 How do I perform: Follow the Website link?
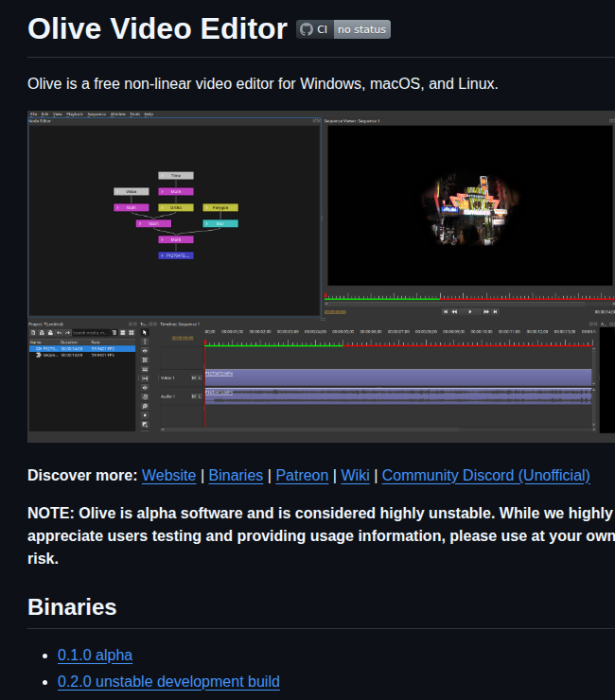pyautogui.click(x=168, y=476)
